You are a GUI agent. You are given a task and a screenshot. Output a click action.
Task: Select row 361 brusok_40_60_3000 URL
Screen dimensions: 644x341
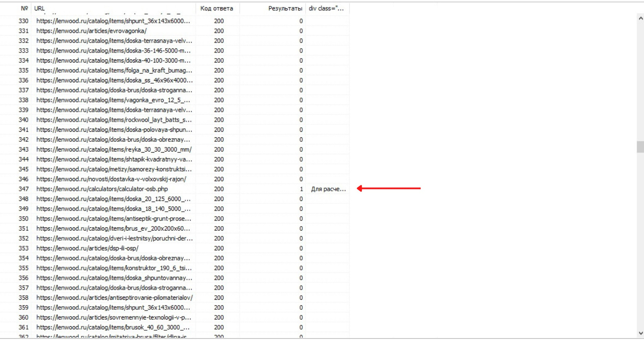(113, 327)
